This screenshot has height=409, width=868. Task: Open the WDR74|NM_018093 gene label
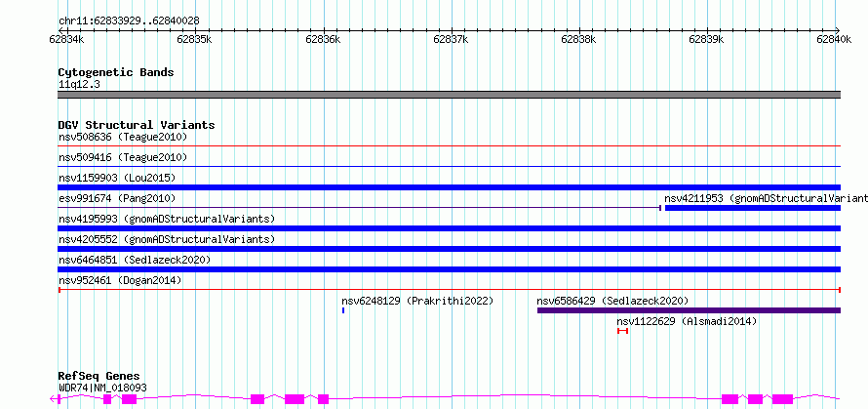pos(103,388)
